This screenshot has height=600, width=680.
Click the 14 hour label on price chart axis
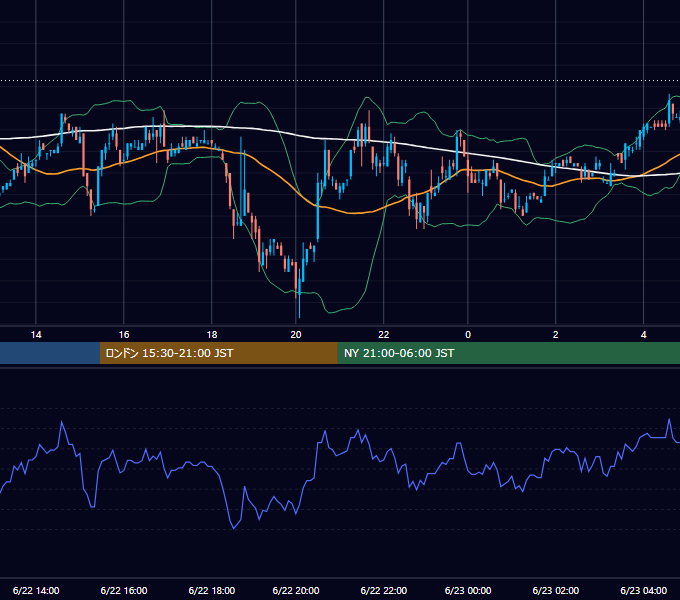pyautogui.click(x=36, y=335)
